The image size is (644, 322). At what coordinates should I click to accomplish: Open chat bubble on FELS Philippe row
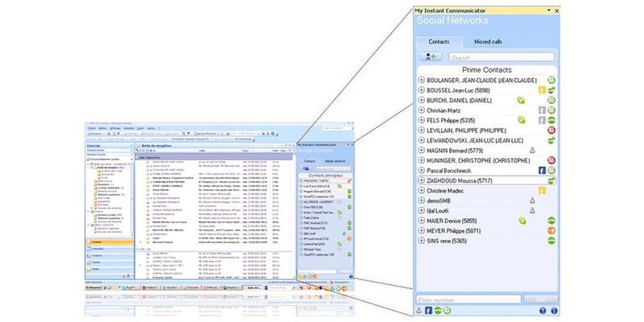coord(521,120)
